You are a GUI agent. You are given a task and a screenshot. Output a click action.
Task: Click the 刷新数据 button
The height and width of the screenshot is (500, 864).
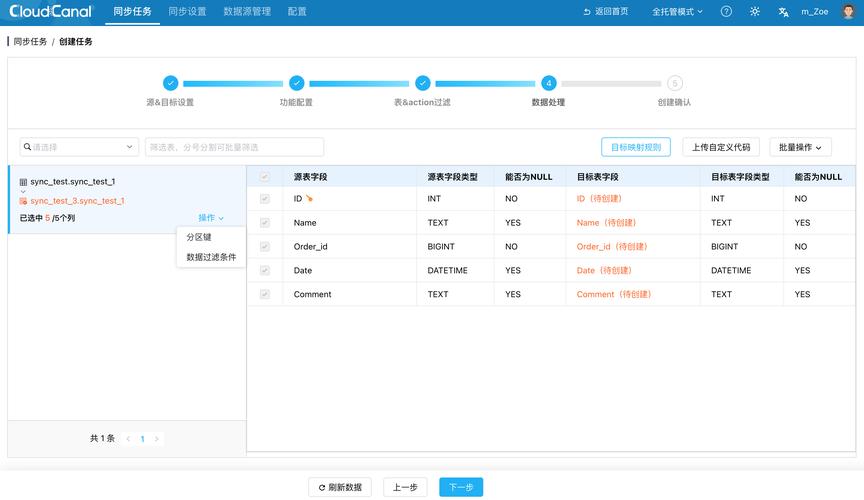[x=340, y=487]
